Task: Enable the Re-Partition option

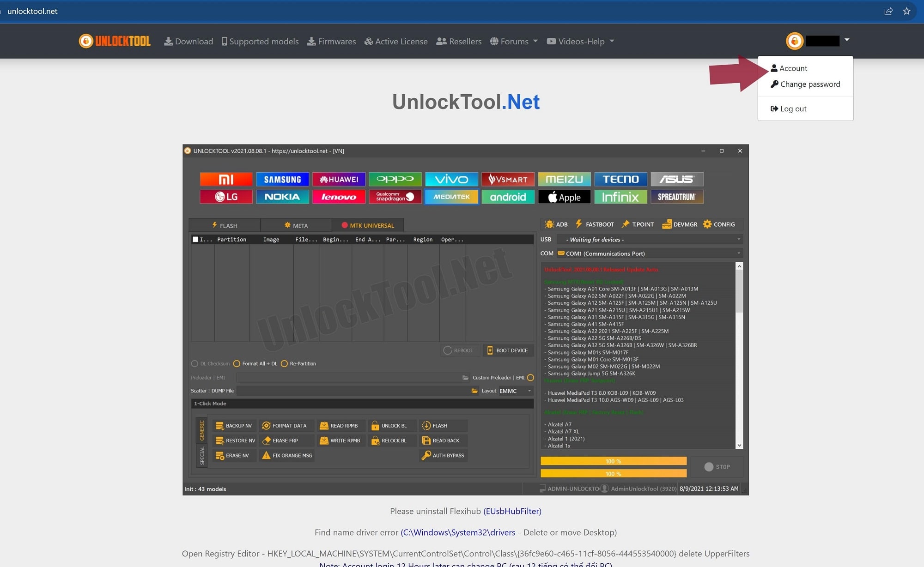Action: [x=285, y=363]
